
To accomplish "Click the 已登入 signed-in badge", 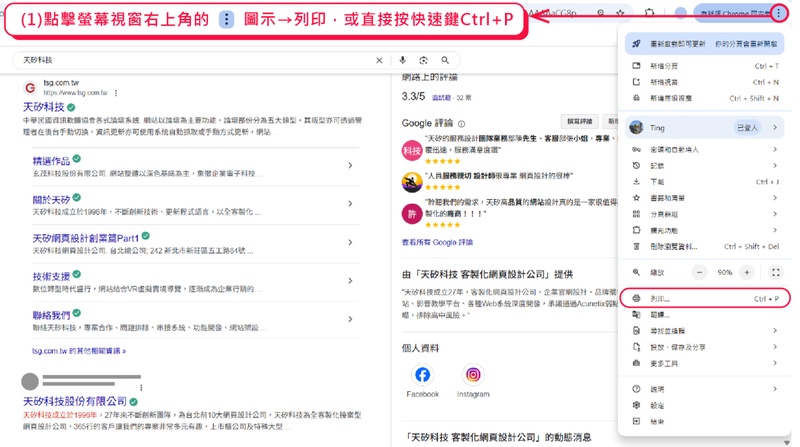I will point(747,128).
